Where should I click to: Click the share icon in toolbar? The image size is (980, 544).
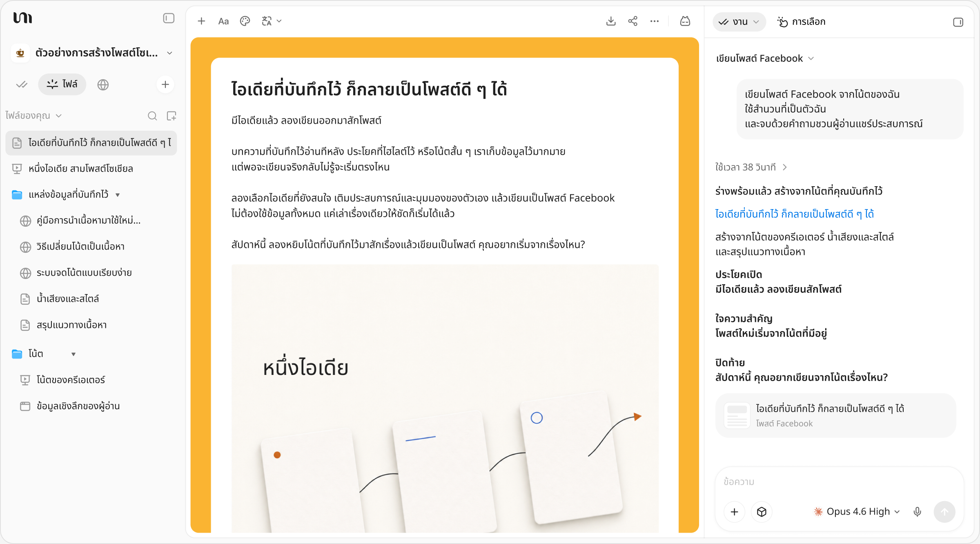pyautogui.click(x=633, y=21)
